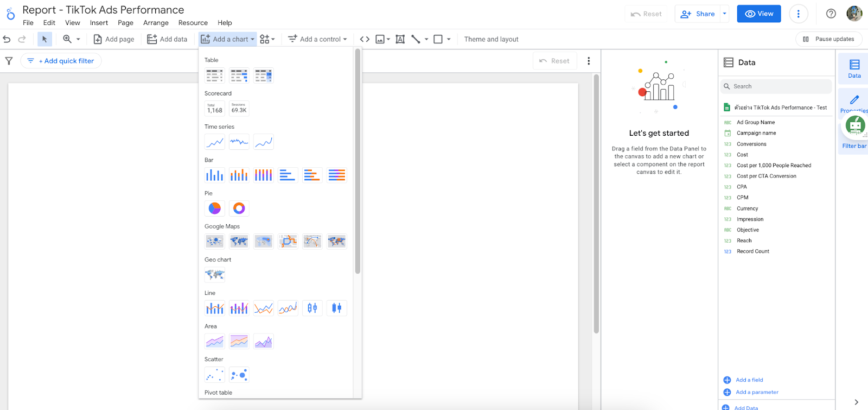Switch to the Data side tab
The width and height of the screenshot is (868, 410).
coord(854,68)
